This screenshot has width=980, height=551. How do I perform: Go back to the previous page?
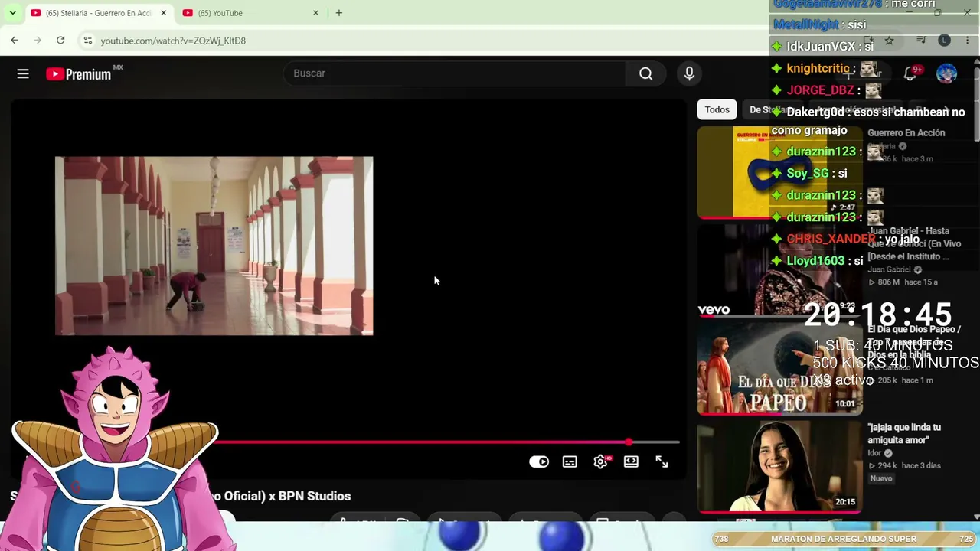[x=15, y=41]
